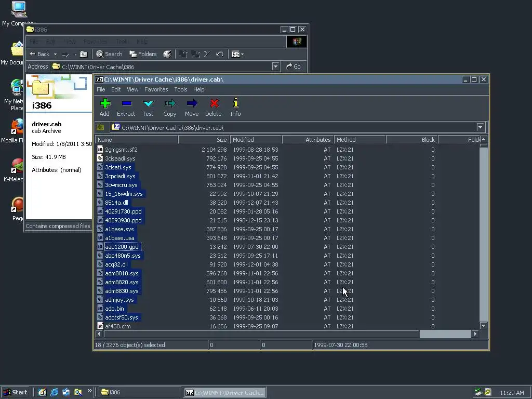This screenshot has height=399, width=532.
Task: Expand the quick launch overflow chevron
Action: point(89,391)
